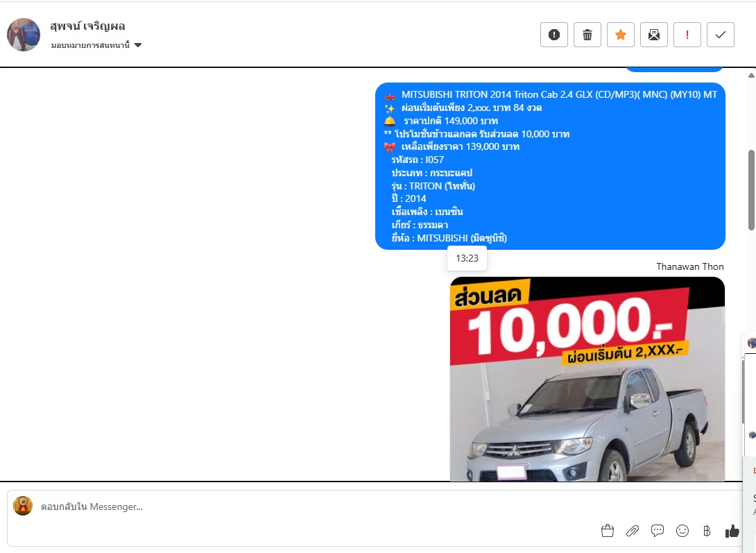
Task: Open the silver Triton discount image
Action: 587,379
